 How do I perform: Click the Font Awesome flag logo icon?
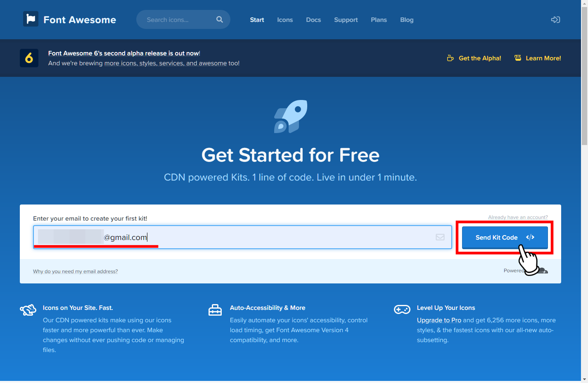tap(31, 19)
